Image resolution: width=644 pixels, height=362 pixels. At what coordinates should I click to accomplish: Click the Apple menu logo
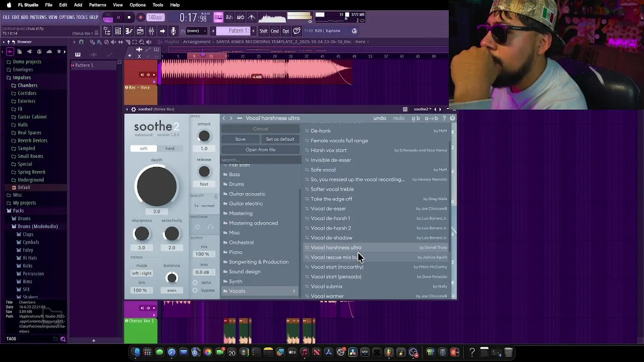[x=9, y=5]
